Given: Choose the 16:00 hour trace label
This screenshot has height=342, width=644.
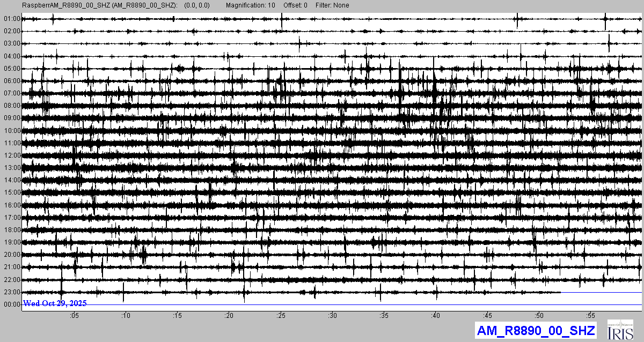Looking at the screenshot, I should [x=12, y=205].
